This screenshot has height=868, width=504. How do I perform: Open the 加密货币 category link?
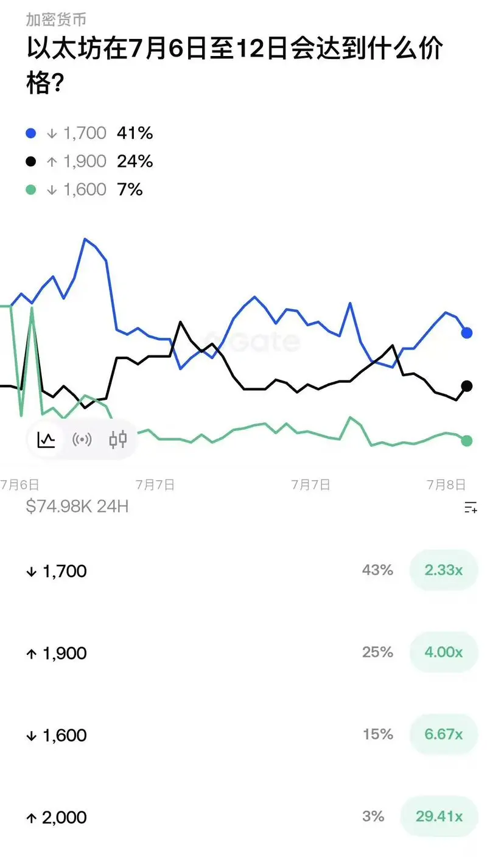[x=56, y=19]
